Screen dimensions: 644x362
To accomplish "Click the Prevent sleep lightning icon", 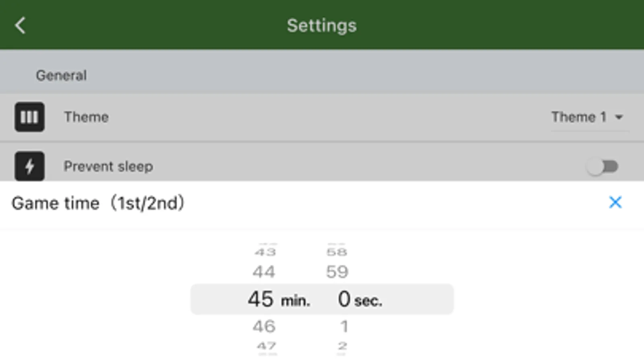I will [29, 166].
